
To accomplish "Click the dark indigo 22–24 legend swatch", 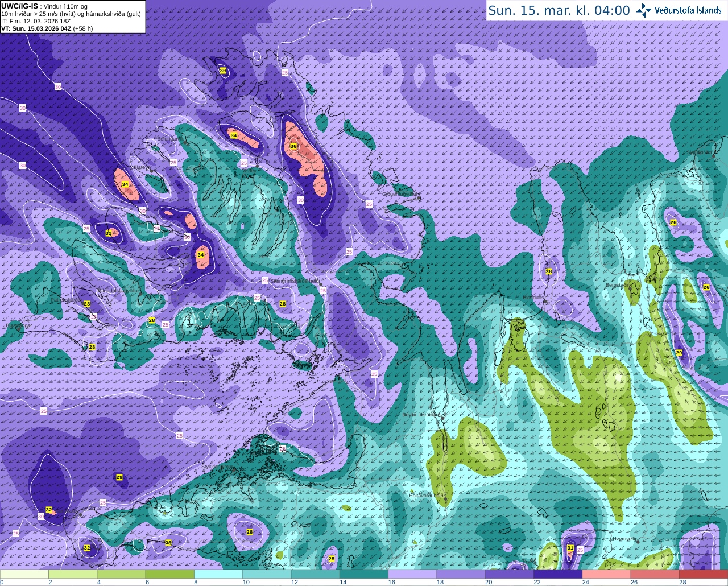I will click(x=558, y=573).
